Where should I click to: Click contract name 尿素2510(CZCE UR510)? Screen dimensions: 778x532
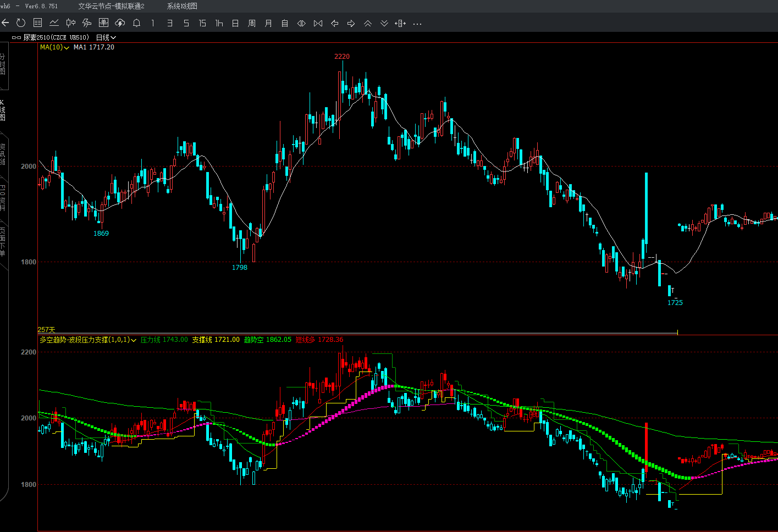[56, 37]
